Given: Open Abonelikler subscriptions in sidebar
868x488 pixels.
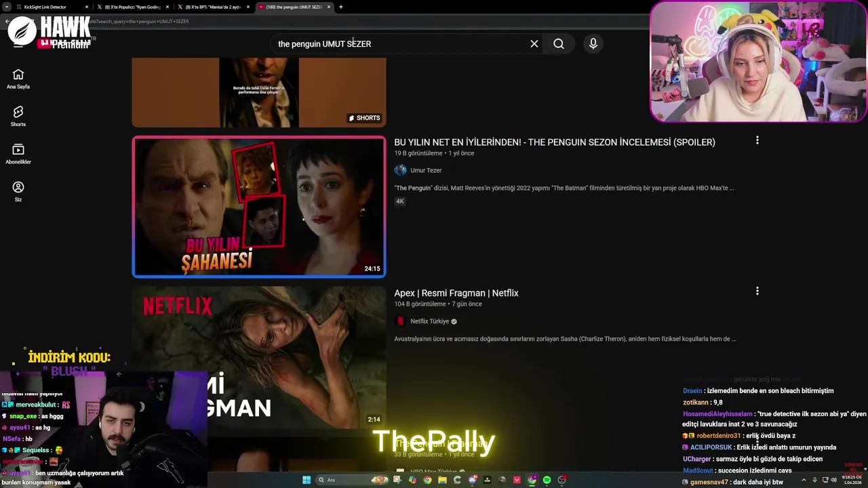Looking at the screenshot, I should coord(18,154).
